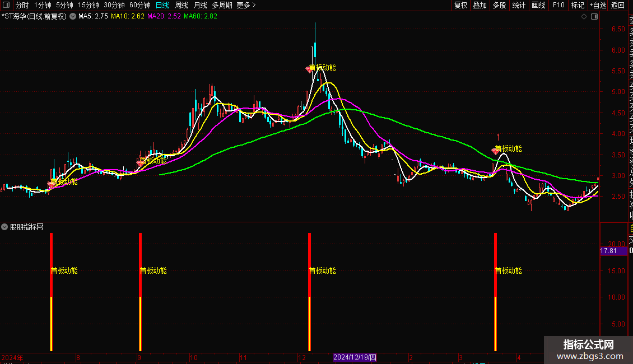Viewport: 633px width, 364px height.
Task: Open the 分时 intraday view
Action: [x=22, y=5]
